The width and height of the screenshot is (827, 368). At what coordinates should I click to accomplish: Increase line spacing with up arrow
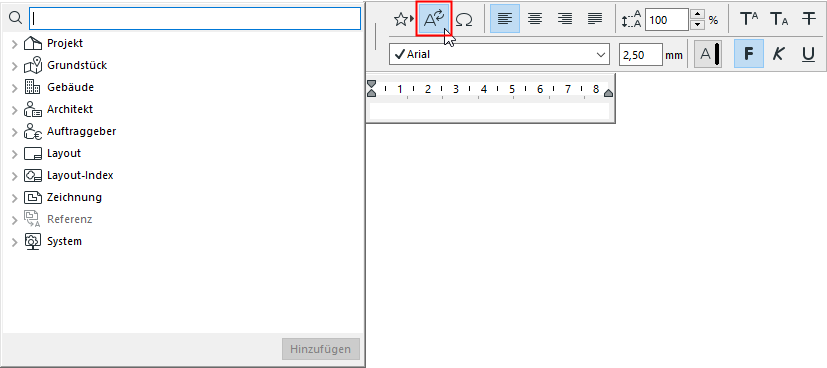click(x=698, y=14)
